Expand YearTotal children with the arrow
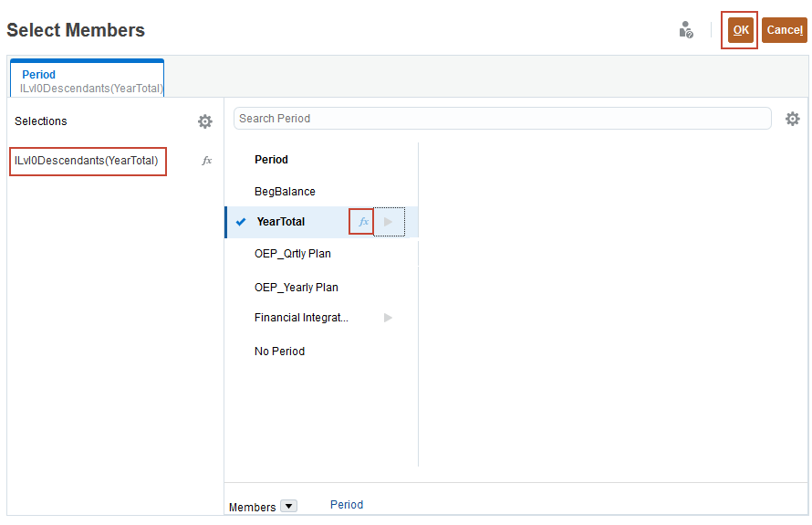The width and height of the screenshot is (812, 525). pos(389,222)
